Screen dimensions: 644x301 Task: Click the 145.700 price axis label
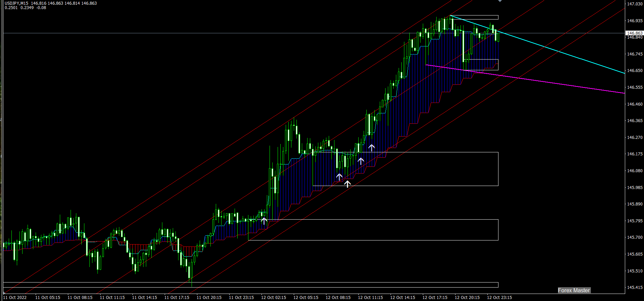tap(635, 237)
